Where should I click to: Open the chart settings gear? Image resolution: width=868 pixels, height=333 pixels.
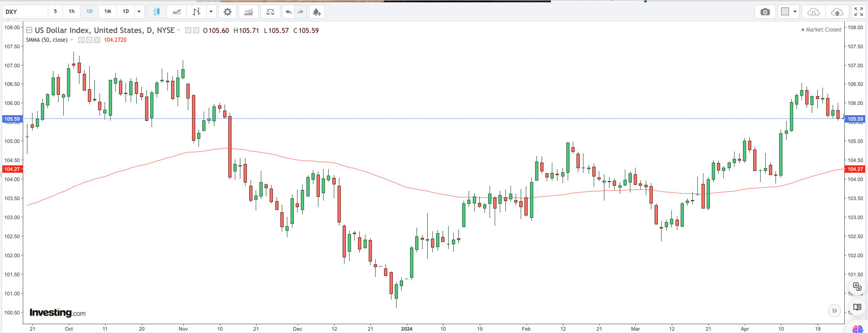227,12
